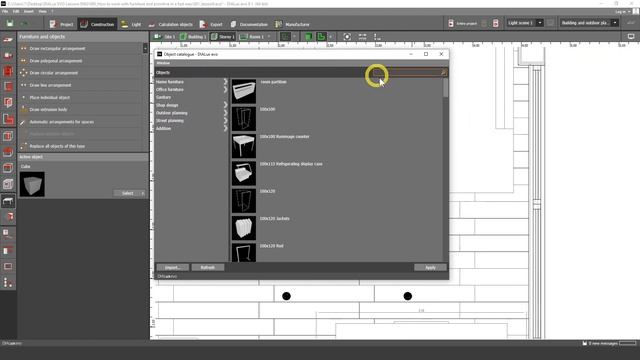
Task: Click the Apply button
Action: point(430,267)
